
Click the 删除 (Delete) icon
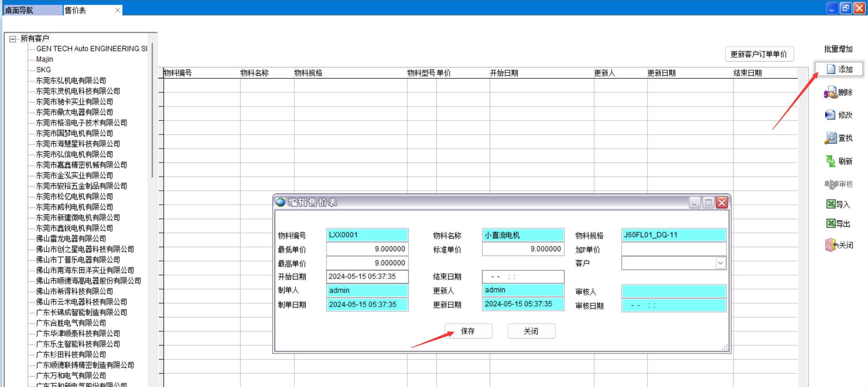point(830,93)
